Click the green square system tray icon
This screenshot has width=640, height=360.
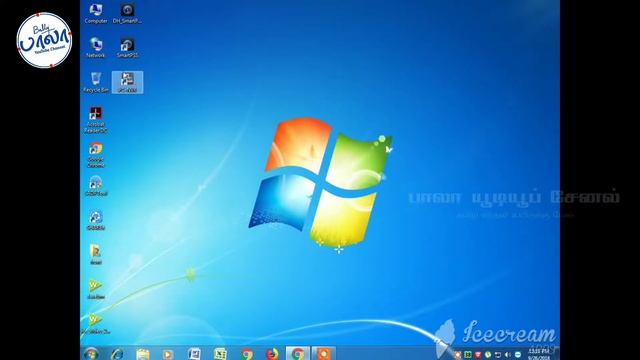click(468, 355)
